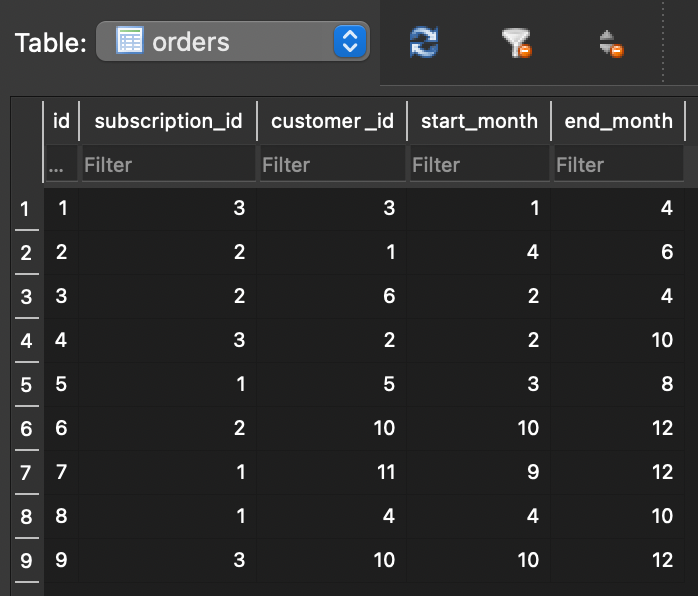Image resolution: width=698 pixels, height=596 pixels.
Task: Click the orders table grid icon
Action: click(x=130, y=40)
